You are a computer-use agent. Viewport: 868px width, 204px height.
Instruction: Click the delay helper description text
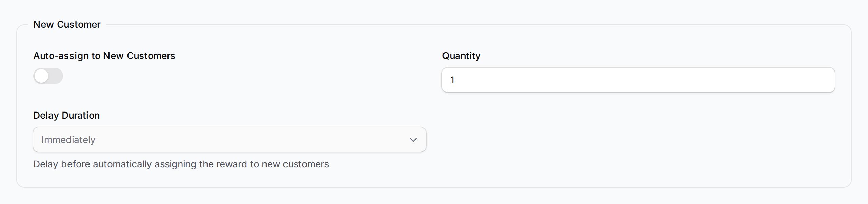click(181, 164)
